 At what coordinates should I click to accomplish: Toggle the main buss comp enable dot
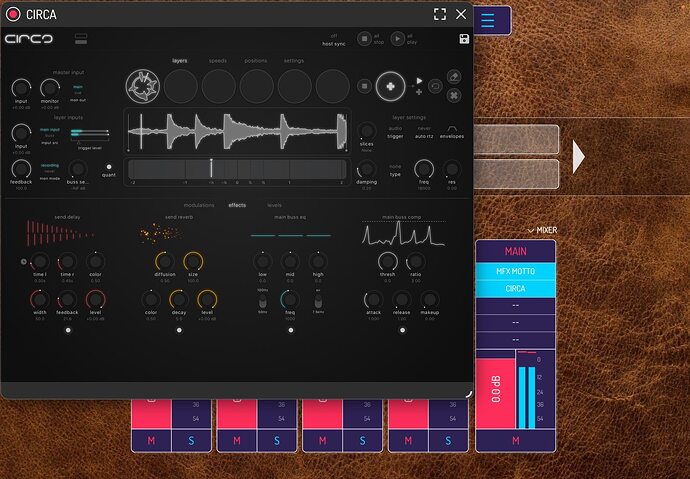point(402,330)
